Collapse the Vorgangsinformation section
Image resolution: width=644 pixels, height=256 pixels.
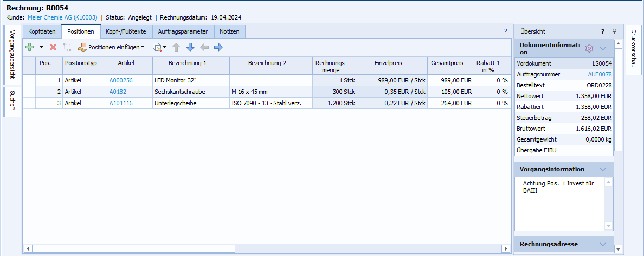(x=603, y=169)
